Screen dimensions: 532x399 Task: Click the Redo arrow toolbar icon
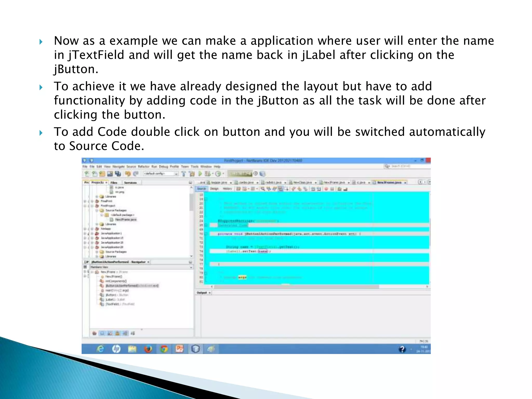pos(136,174)
